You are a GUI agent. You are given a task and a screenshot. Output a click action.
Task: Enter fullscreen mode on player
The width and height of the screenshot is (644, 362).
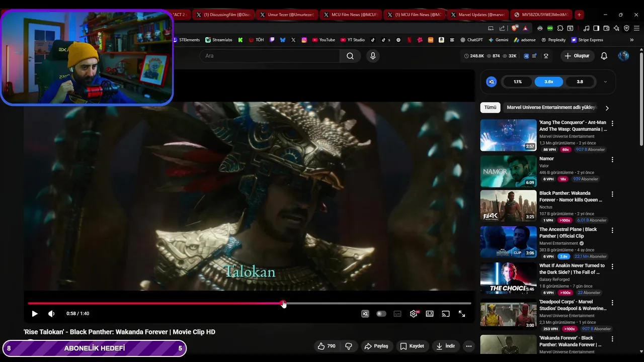coord(462,314)
